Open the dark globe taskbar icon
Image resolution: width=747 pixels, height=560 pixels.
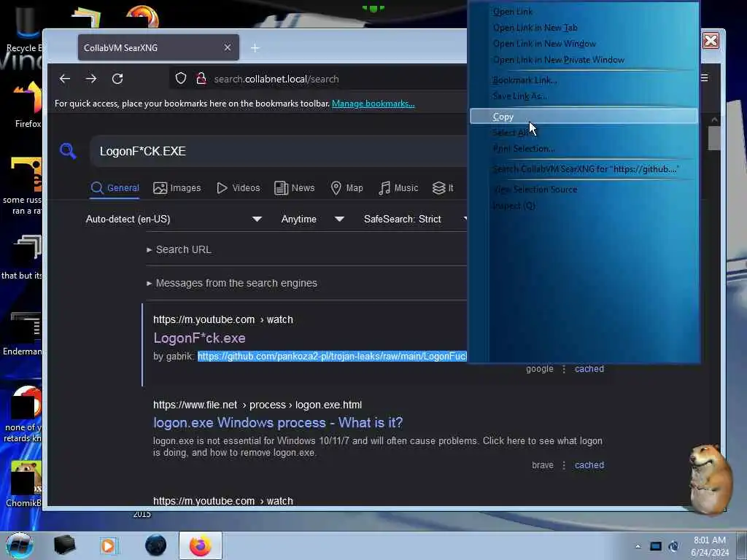click(156, 545)
